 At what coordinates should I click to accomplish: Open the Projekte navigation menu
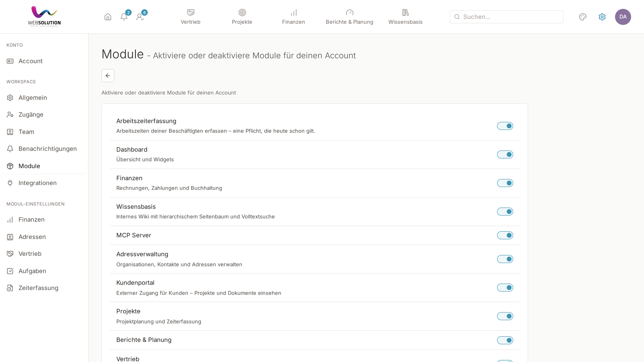coord(242,17)
